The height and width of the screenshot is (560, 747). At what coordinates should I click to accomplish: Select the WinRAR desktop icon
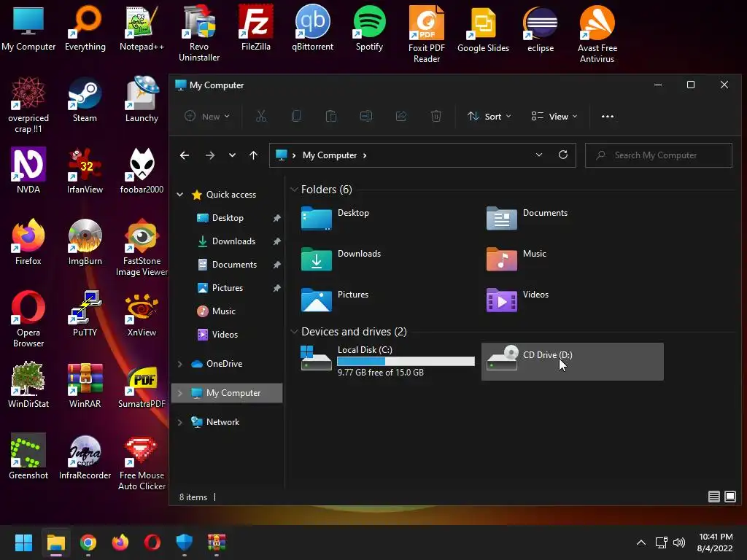tap(85, 385)
